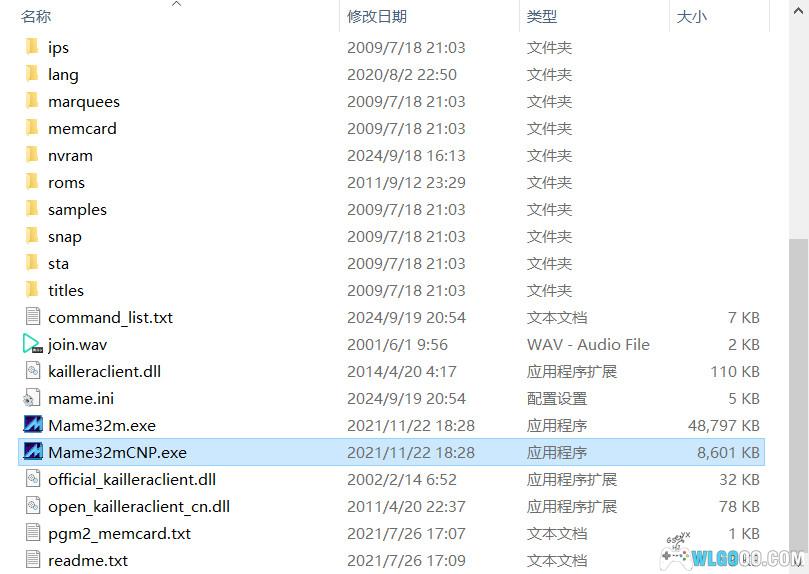This screenshot has height=574, width=809.
Task: Click the scrollbar up arrow
Action: [798, 11]
